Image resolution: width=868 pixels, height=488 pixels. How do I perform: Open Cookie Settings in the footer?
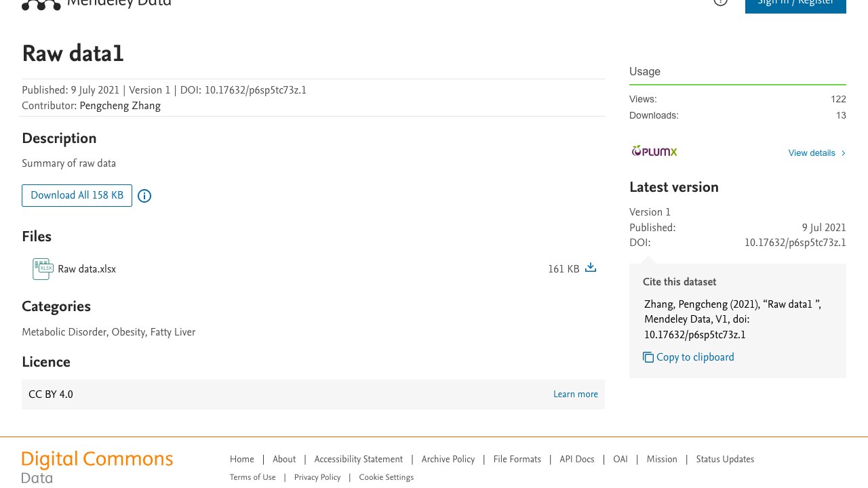[x=387, y=477]
